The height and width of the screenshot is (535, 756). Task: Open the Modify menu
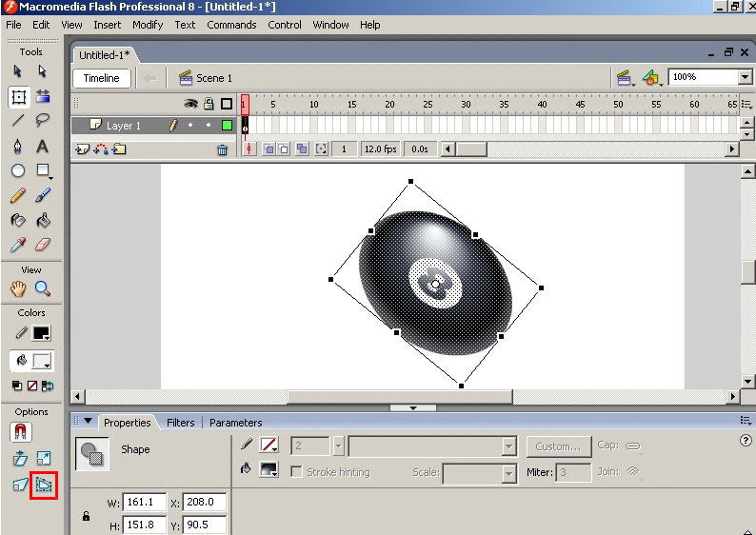pos(148,25)
